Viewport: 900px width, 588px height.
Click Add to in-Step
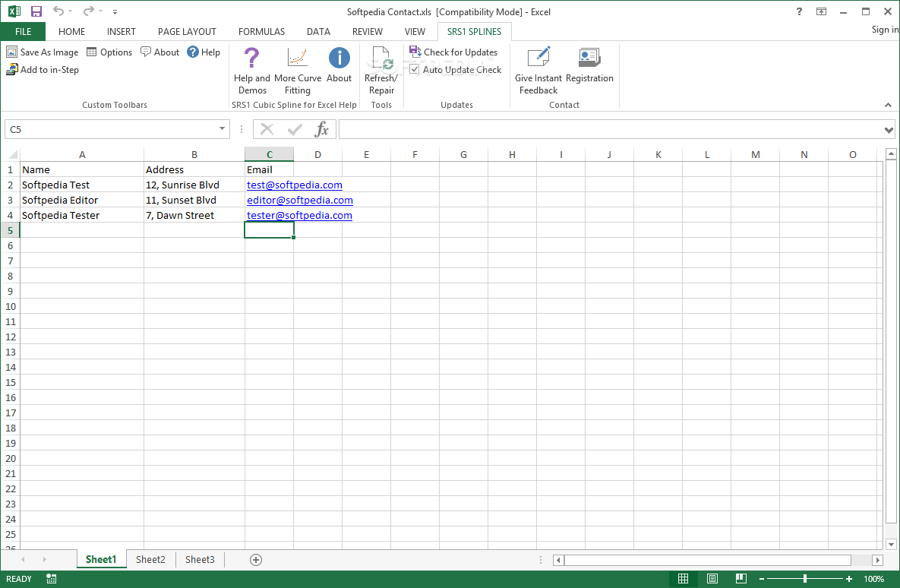[43, 69]
